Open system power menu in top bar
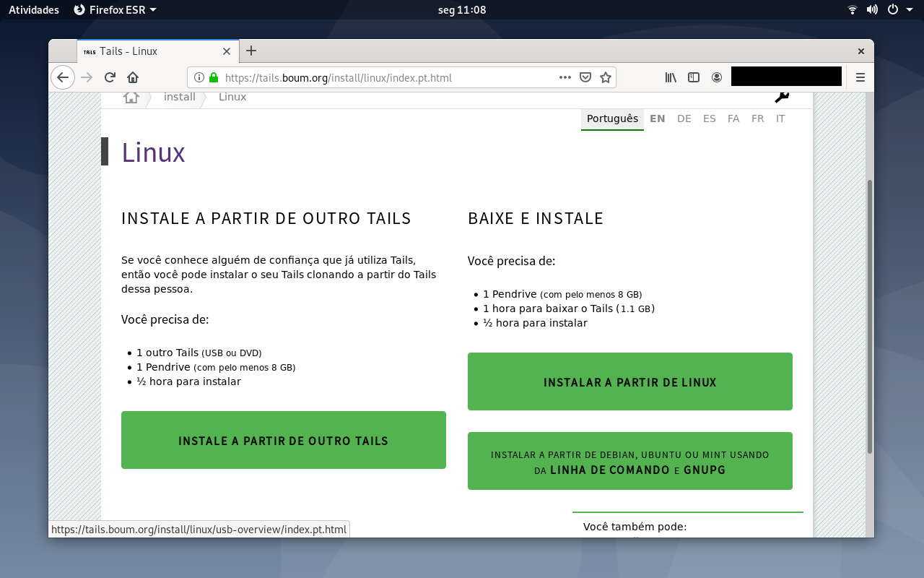The width and height of the screenshot is (924, 578). pos(899,9)
